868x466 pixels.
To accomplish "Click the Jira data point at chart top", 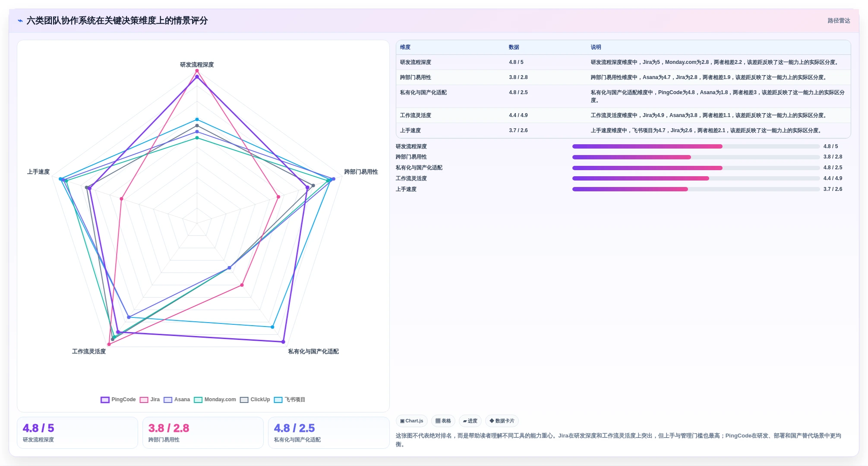I will pos(197,71).
